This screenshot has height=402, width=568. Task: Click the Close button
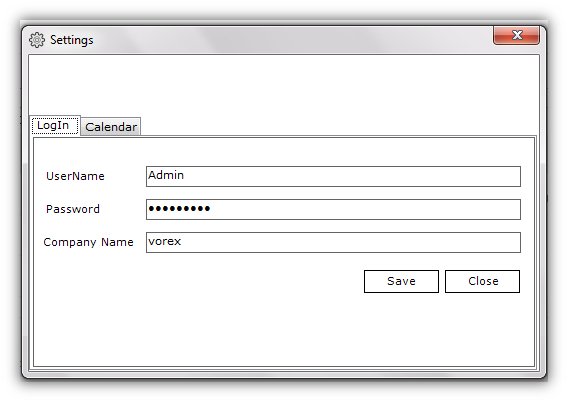483,281
